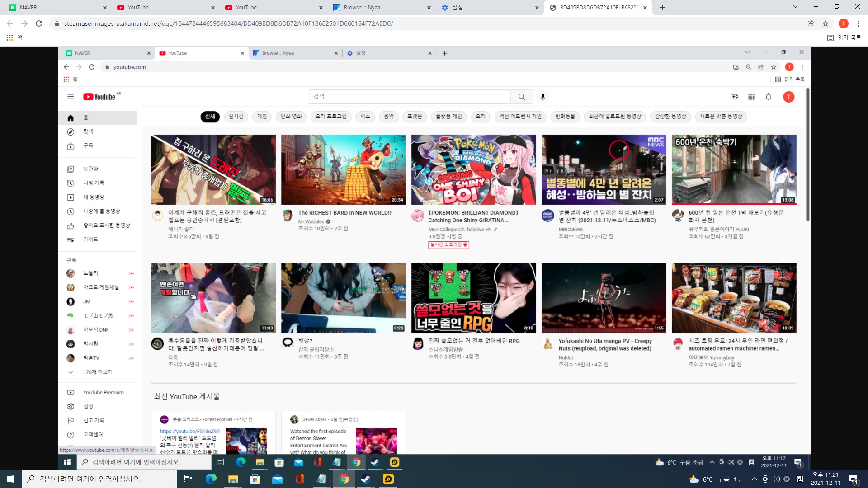Select the 게임 filter chip
Screen dimensions: 868x488
point(262,117)
